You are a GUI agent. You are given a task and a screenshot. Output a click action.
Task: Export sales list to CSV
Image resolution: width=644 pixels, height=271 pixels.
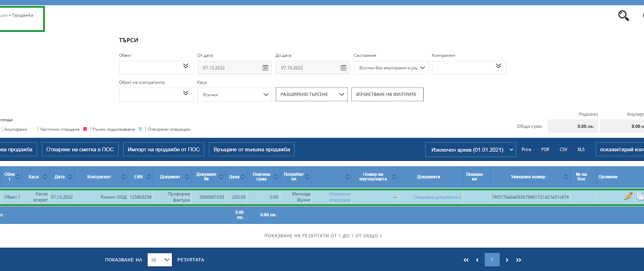[563, 150]
